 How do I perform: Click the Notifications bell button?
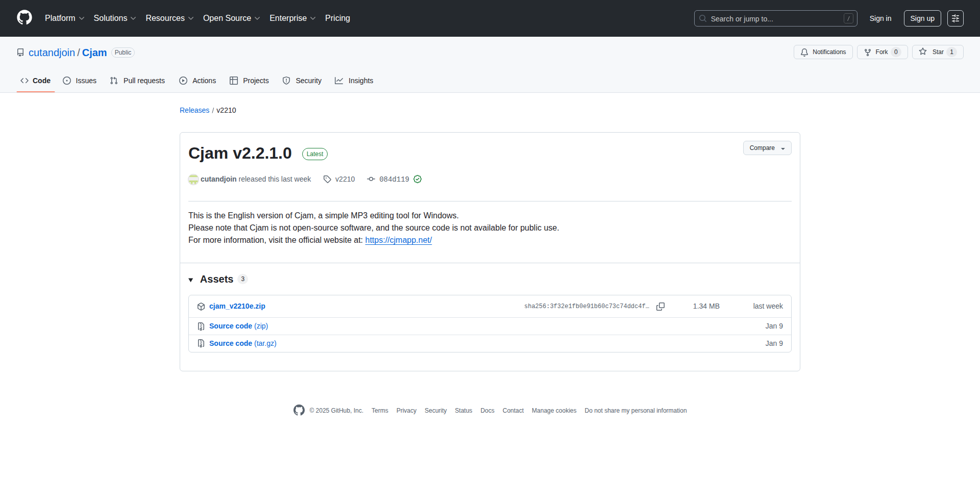pos(823,52)
